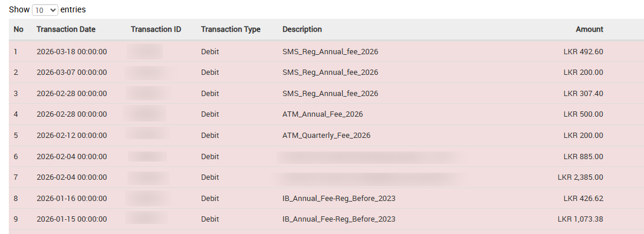This screenshot has height=234, width=644.
Task: Select amount LKR 426.62
Action: click(x=583, y=198)
